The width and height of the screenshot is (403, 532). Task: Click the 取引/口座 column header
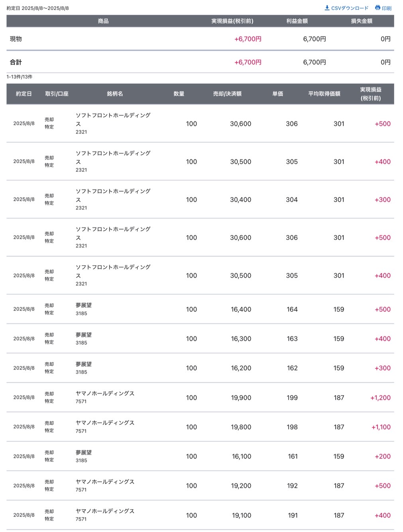click(57, 94)
